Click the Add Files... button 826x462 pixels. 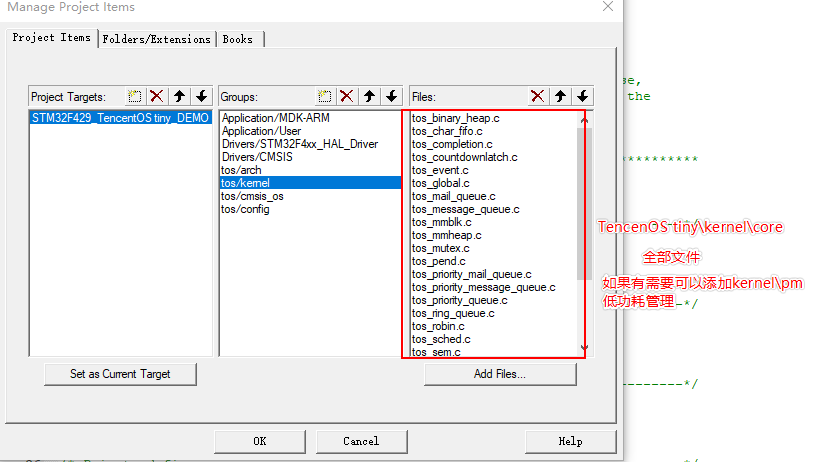tap(500, 374)
